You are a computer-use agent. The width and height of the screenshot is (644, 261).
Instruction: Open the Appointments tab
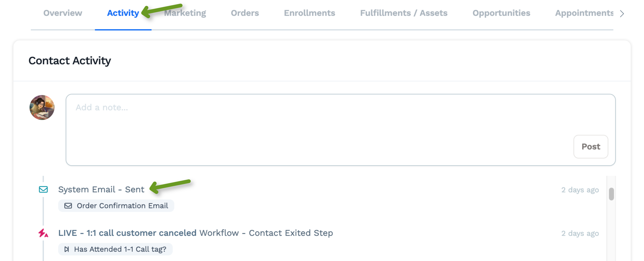(584, 13)
